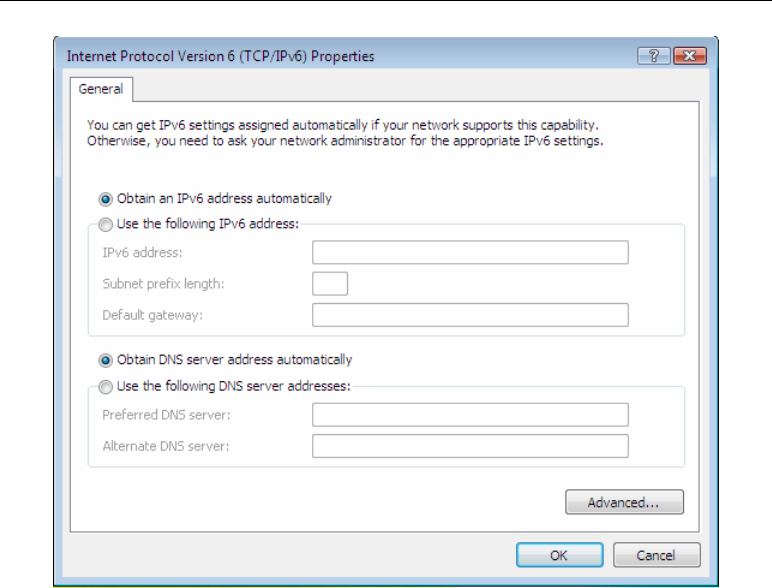Click into the Preferred DNS server field
Viewport: 772px width, 588px height.
[x=470, y=415]
